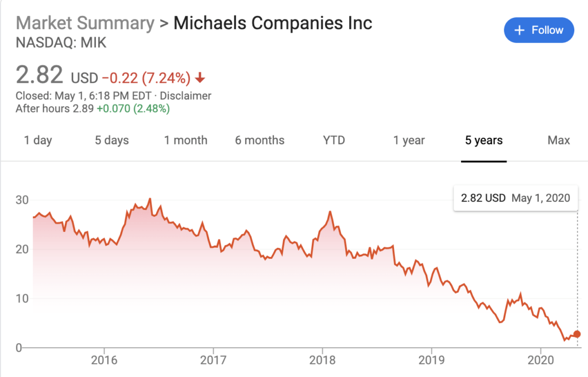Click the plus icon in Follow
588x377 pixels.
[520, 30]
